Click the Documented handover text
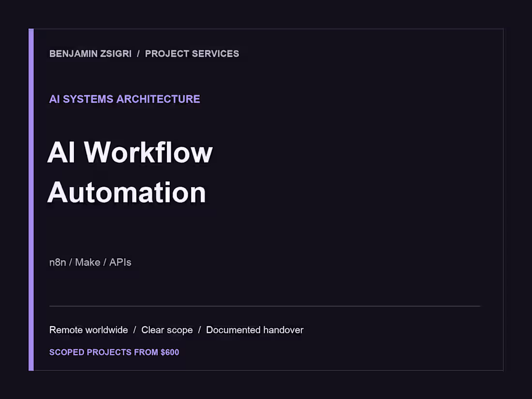Viewport: 532px width, 399px height. pyautogui.click(x=255, y=330)
